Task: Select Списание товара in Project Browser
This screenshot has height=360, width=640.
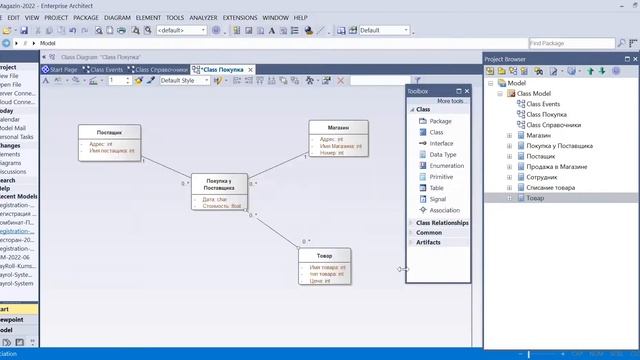Action: (550, 188)
